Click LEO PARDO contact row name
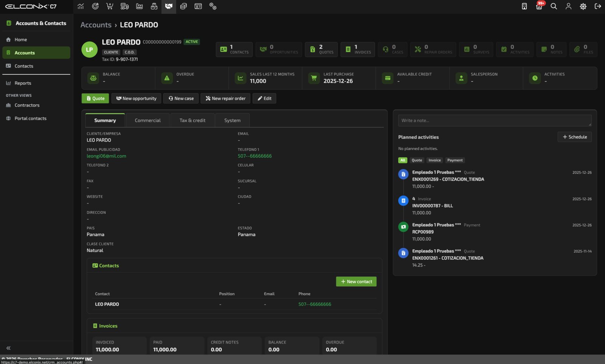This screenshot has height=364, width=605. [107, 304]
